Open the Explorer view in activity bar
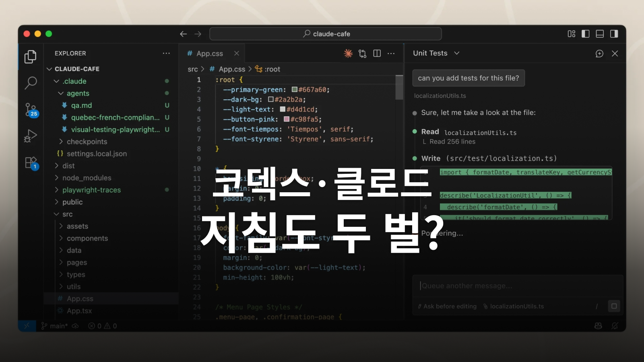 tap(31, 57)
